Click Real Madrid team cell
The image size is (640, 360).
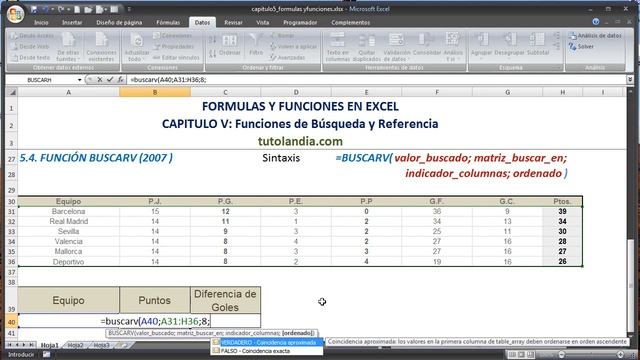click(69, 221)
